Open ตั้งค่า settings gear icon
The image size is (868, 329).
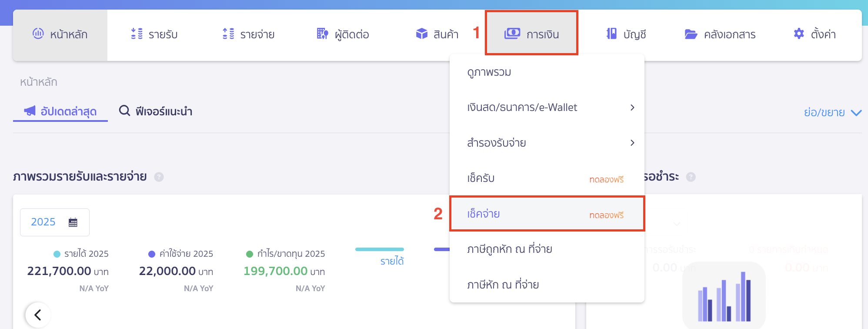point(799,33)
